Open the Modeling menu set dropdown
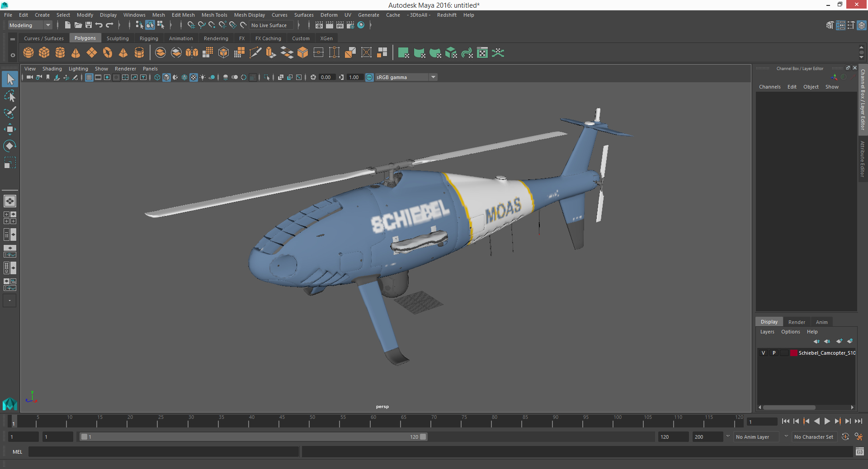Viewport: 868px width, 469px height. (x=30, y=25)
